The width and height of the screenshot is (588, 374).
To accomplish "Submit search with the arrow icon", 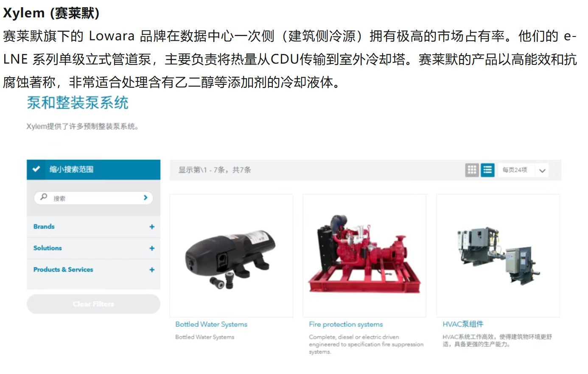I will (x=146, y=198).
